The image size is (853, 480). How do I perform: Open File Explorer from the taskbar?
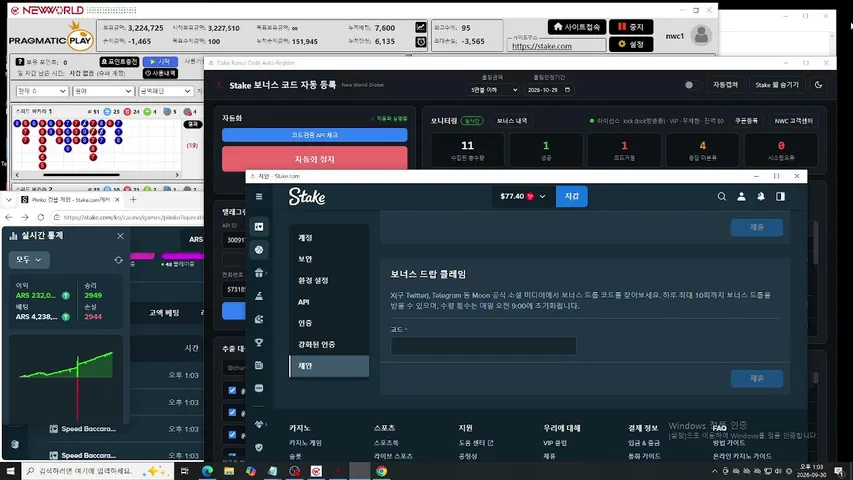point(229,471)
